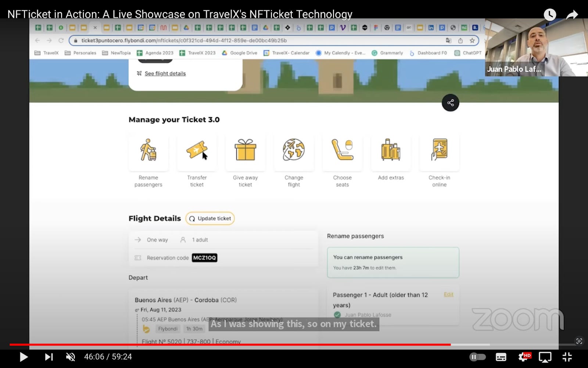This screenshot has width=588, height=368.
Task: Toggle subtitles closed captions button
Action: [501, 357]
